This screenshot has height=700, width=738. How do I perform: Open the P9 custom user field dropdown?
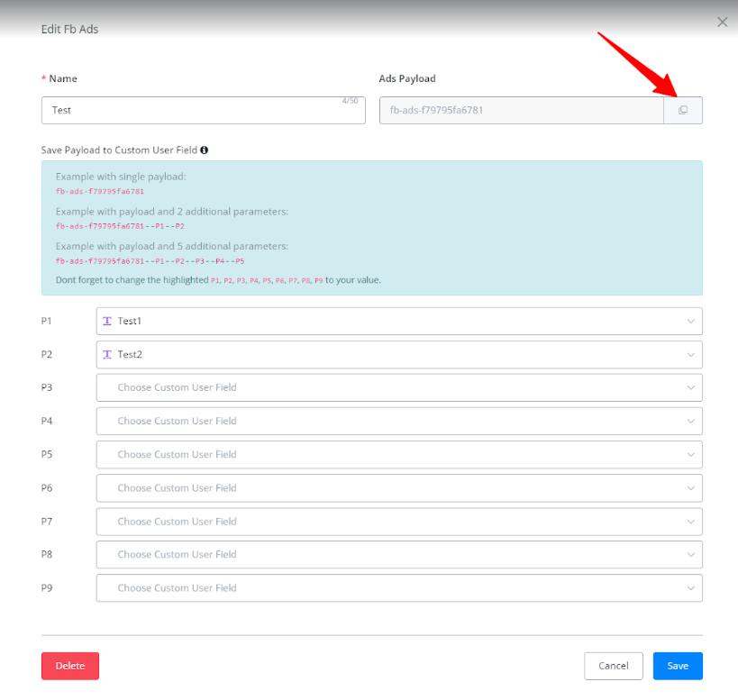pos(398,588)
